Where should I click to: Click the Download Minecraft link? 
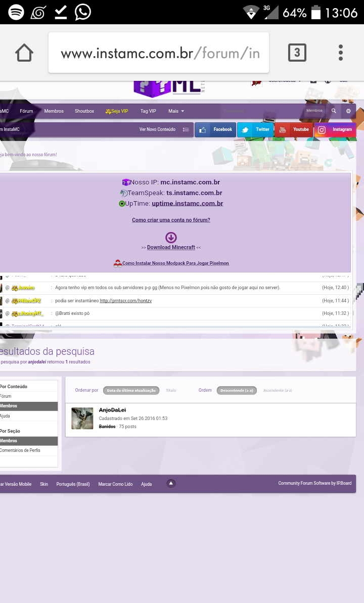(x=171, y=247)
